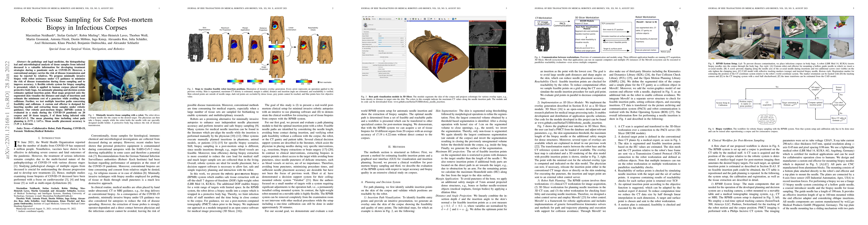Open the Input Volume dropdown
Screen dimensions: 868x225
click(392, 34)
